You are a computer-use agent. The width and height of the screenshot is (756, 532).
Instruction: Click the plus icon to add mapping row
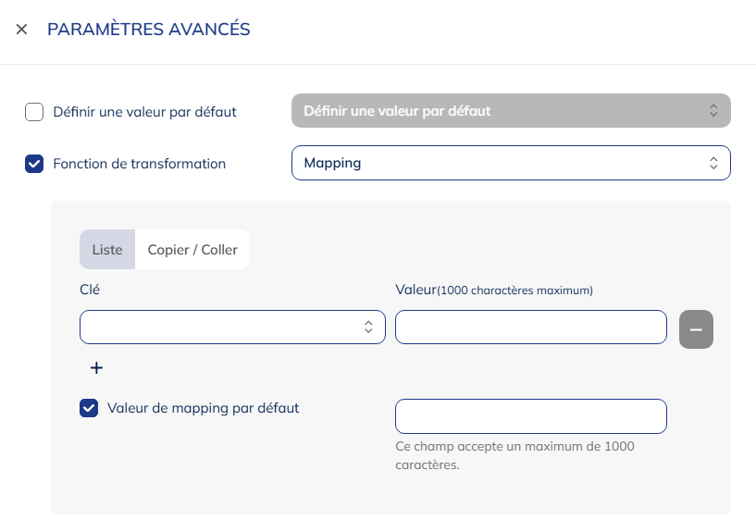(x=96, y=368)
